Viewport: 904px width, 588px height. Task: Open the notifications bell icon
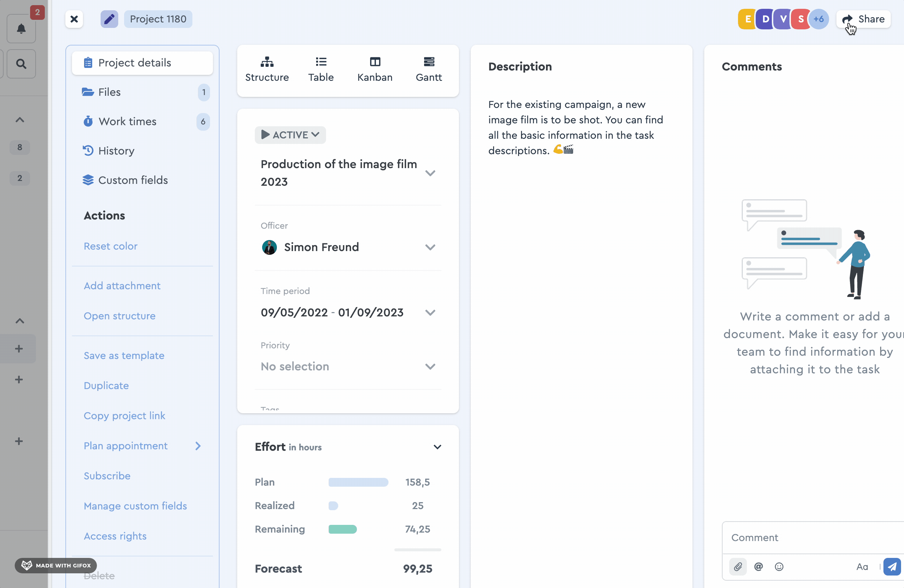21,29
